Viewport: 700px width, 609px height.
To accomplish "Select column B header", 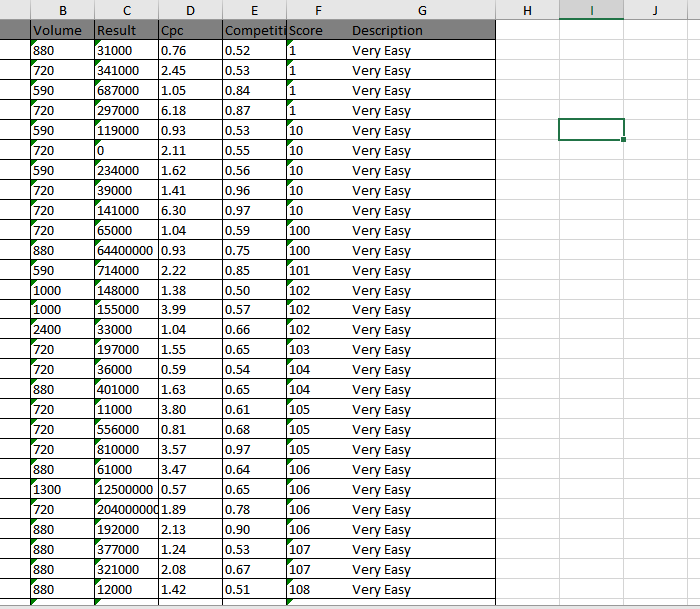I will 62,10.
